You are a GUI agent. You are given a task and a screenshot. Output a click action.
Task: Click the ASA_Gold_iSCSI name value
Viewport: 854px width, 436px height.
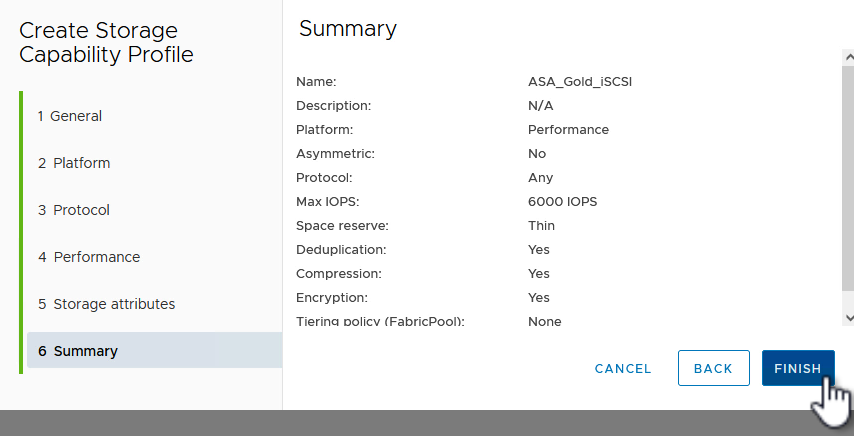579,82
